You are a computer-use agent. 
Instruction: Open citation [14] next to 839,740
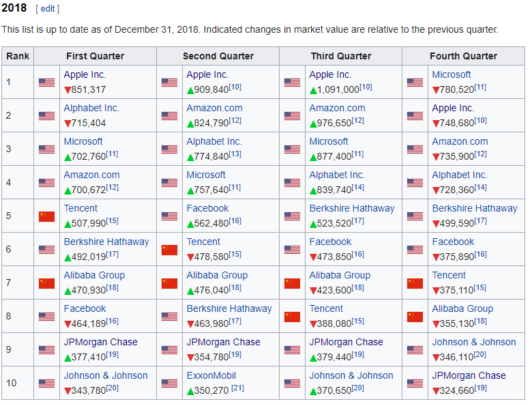357,188
